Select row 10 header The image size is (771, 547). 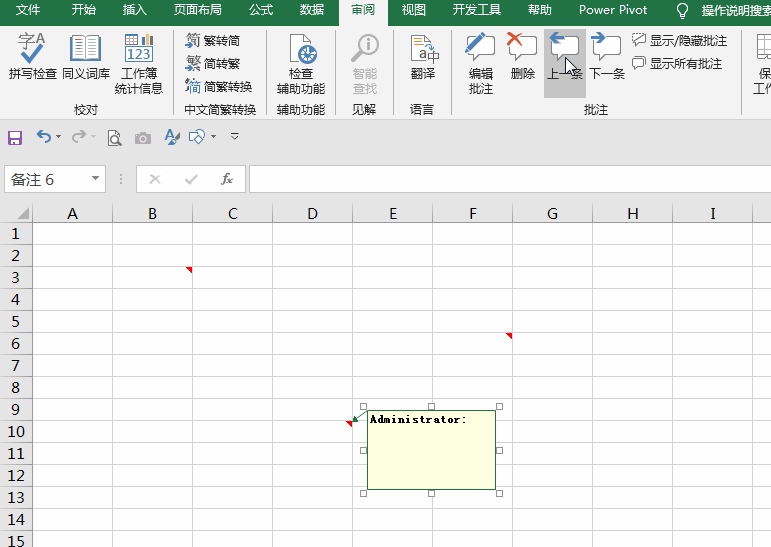[x=16, y=431]
